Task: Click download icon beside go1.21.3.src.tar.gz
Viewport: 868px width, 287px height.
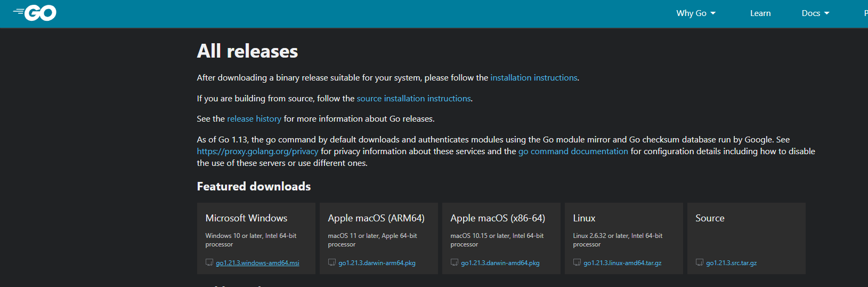Action: click(x=700, y=262)
